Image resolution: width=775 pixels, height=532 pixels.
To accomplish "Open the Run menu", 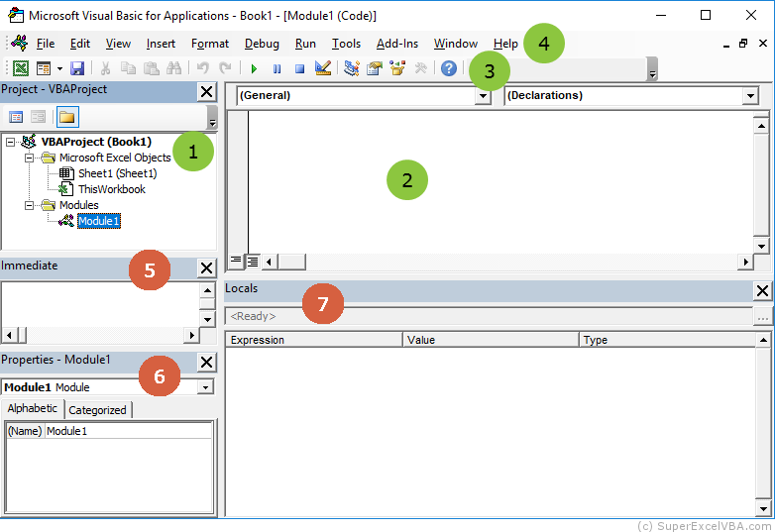I will point(305,44).
